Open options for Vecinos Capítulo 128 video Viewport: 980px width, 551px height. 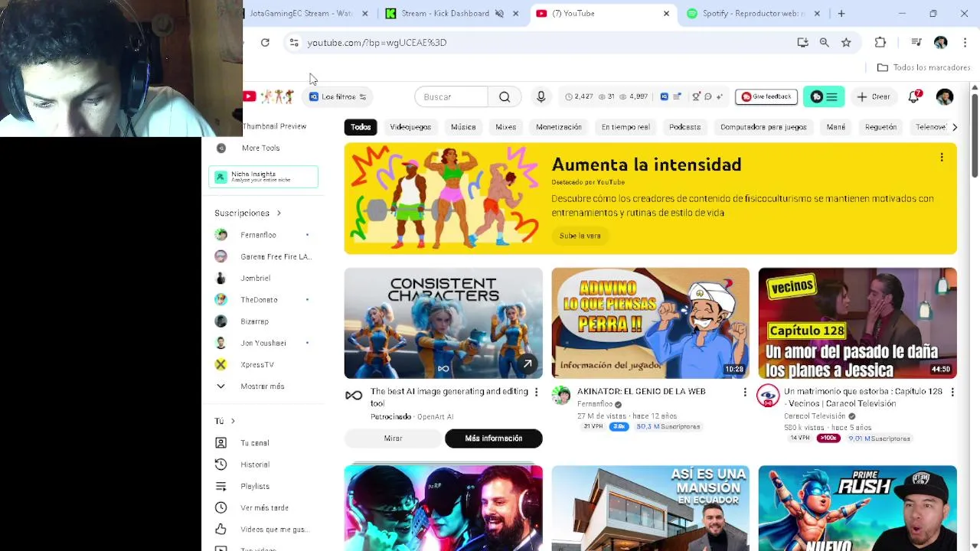pyautogui.click(x=952, y=392)
